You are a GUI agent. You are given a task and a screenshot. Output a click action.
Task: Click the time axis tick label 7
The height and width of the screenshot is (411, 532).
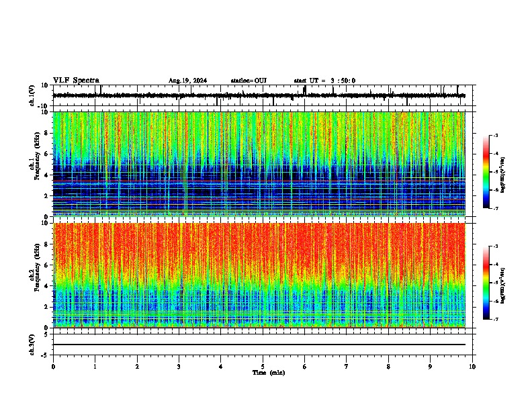(347, 367)
